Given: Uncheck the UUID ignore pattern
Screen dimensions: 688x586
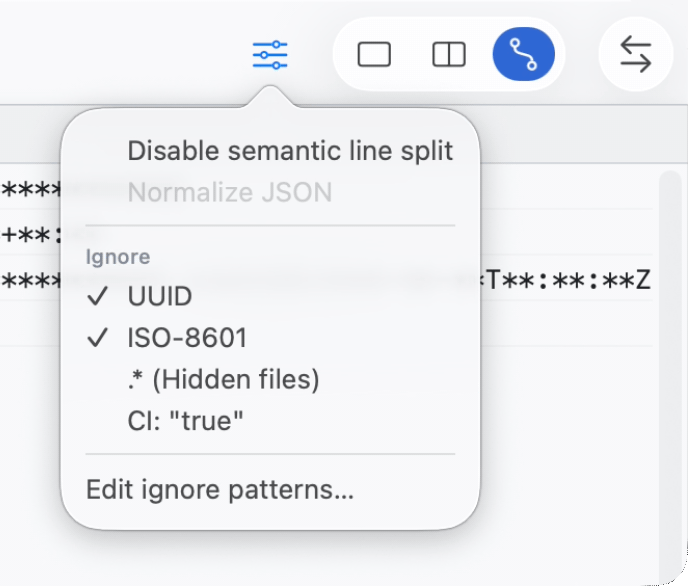Looking at the screenshot, I should (160, 297).
